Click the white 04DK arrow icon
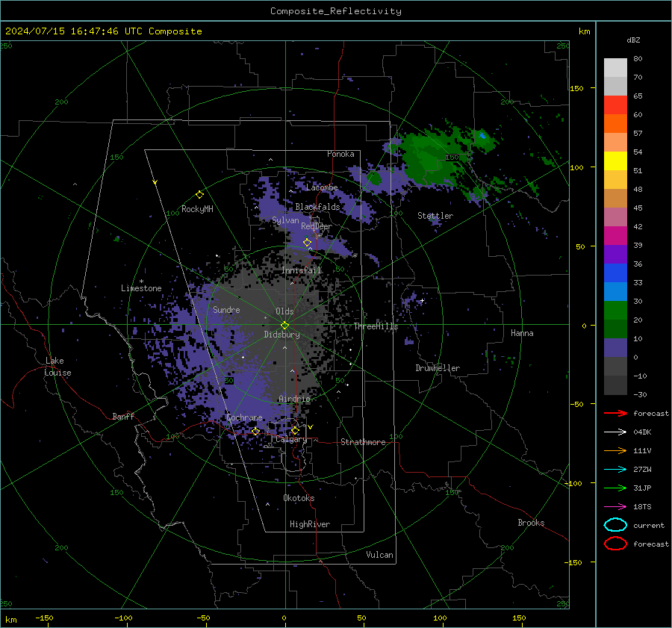The image size is (672, 628). [x=615, y=432]
